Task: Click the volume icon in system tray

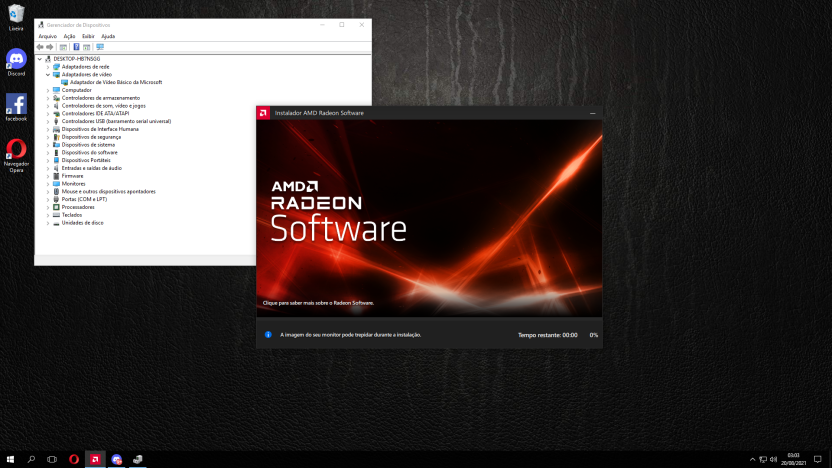Action: tap(773, 460)
